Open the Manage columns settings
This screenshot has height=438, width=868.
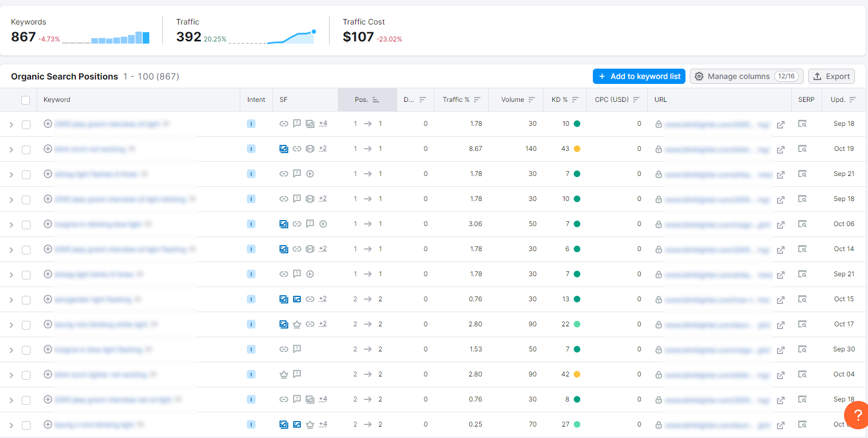746,76
